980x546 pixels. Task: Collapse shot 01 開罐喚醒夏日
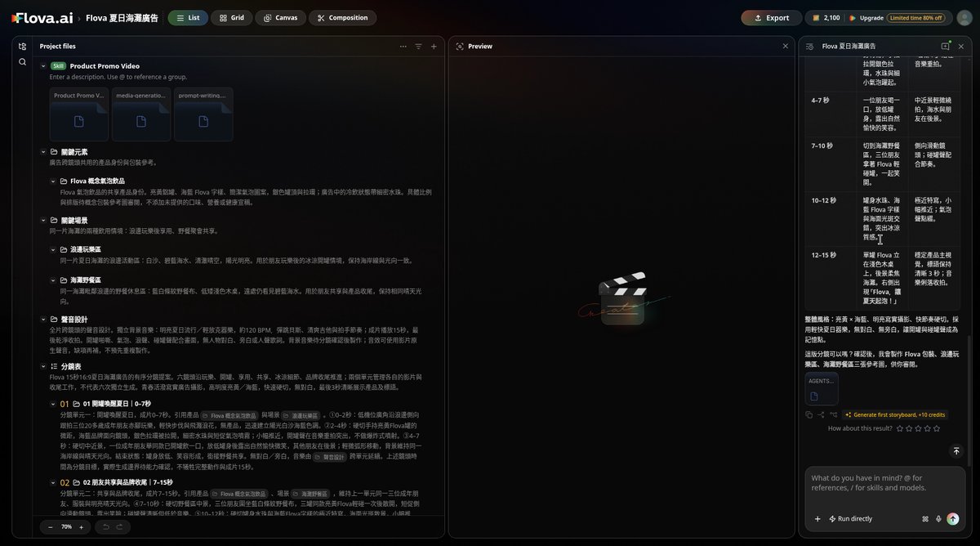coord(53,404)
